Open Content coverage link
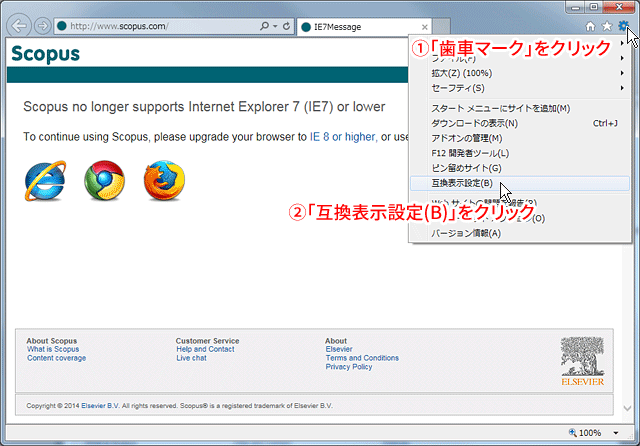The image size is (640, 446). click(57, 358)
